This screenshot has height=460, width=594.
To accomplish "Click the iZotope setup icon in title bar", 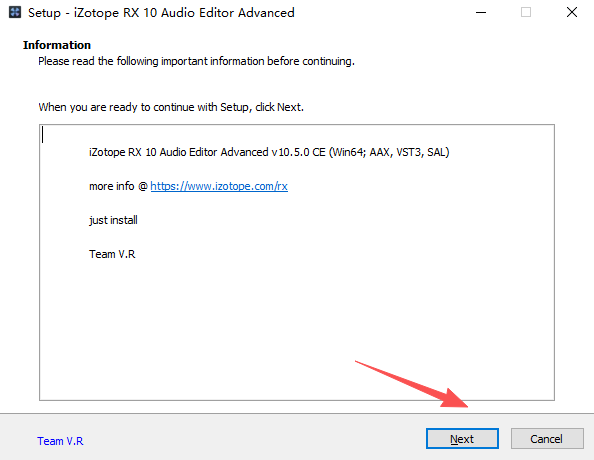I will 15,12.
